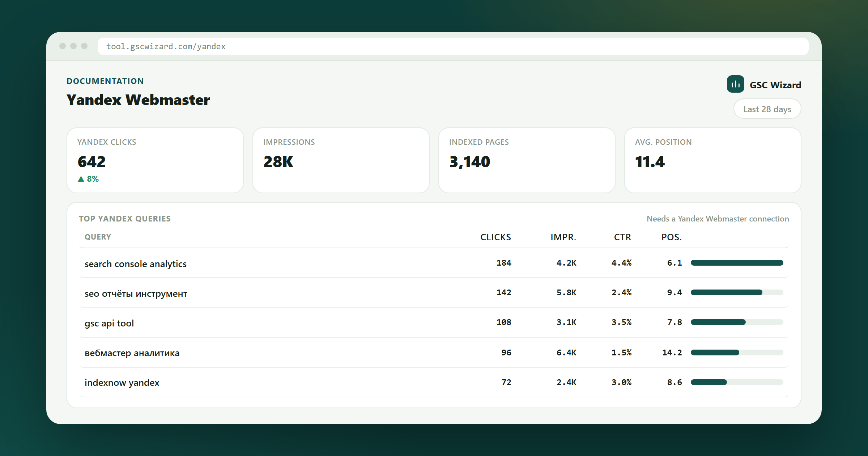Image resolution: width=868 pixels, height=456 pixels.
Task: Click the 2.4% CTR value
Action: pyautogui.click(x=621, y=292)
